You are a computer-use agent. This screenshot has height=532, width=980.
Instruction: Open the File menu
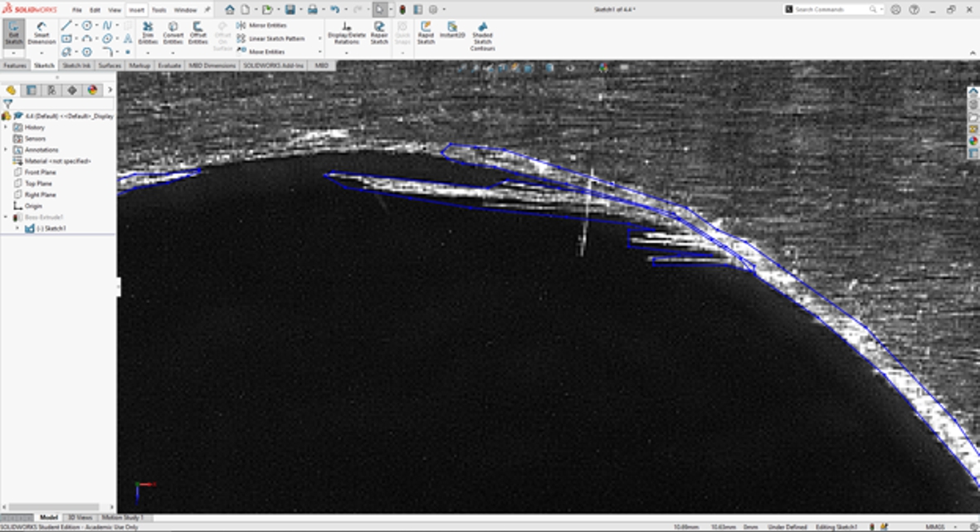point(77,10)
